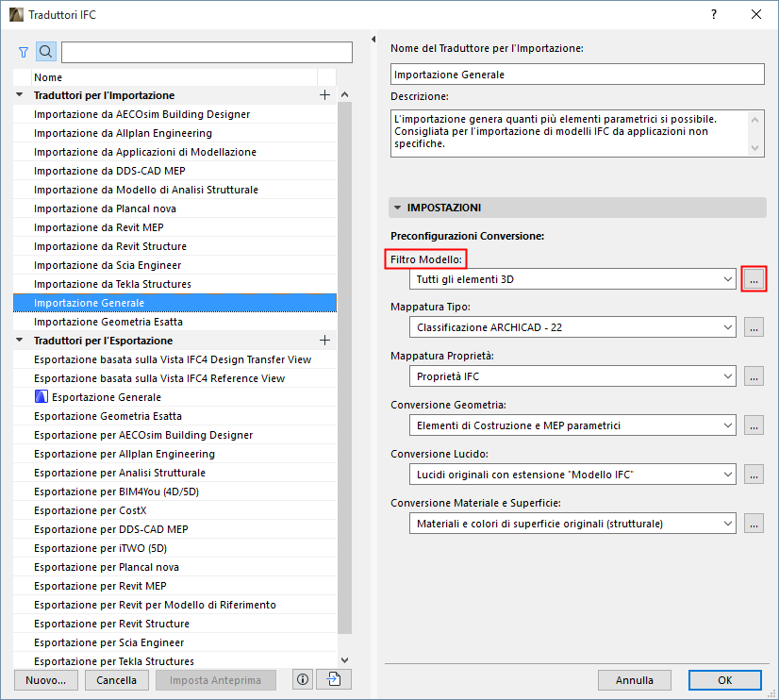Select Esportazione per Revit per Modello di Riferimento
This screenshot has height=700, width=779.
point(174,605)
